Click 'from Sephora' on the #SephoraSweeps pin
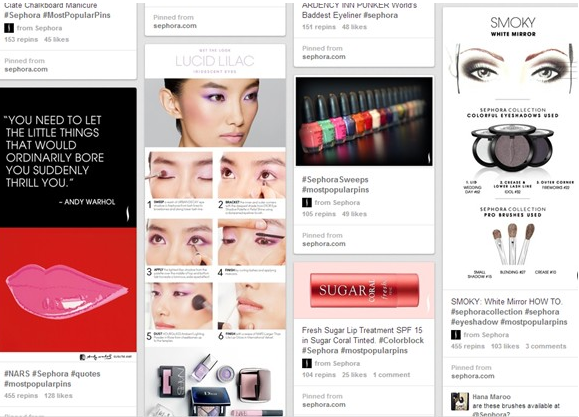Screen dimensions: 579x417 pyautogui.click(x=337, y=202)
